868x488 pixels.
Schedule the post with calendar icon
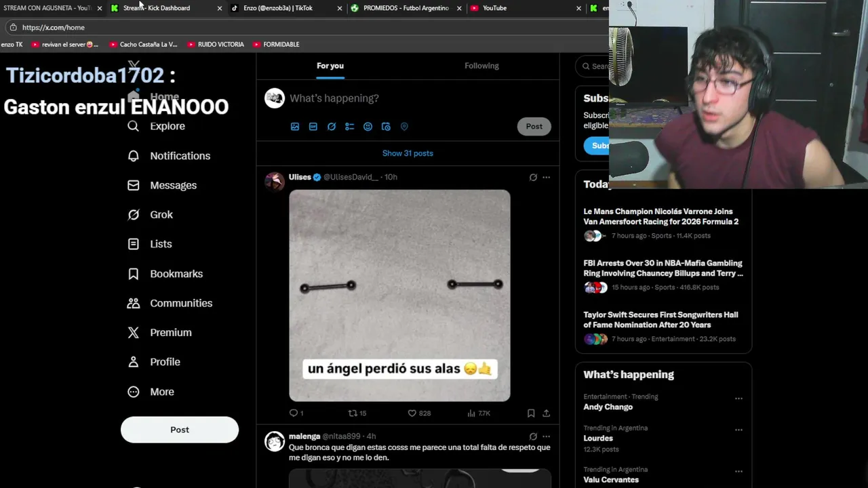pos(386,127)
